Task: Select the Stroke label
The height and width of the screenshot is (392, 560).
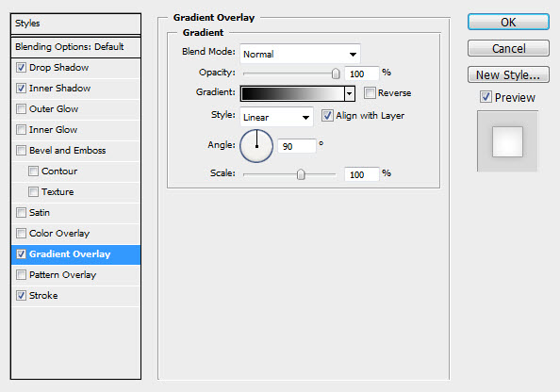Action: (43, 295)
